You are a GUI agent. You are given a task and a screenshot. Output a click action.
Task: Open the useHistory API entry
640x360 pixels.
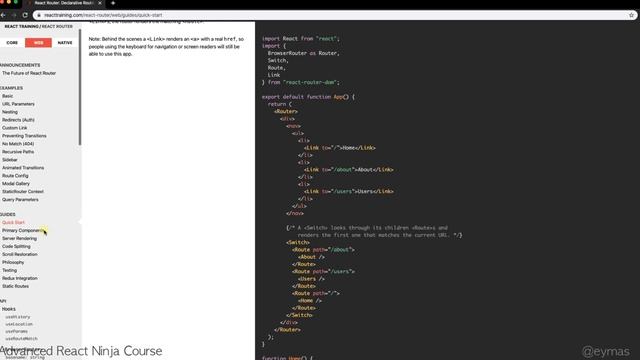tap(18, 317)
